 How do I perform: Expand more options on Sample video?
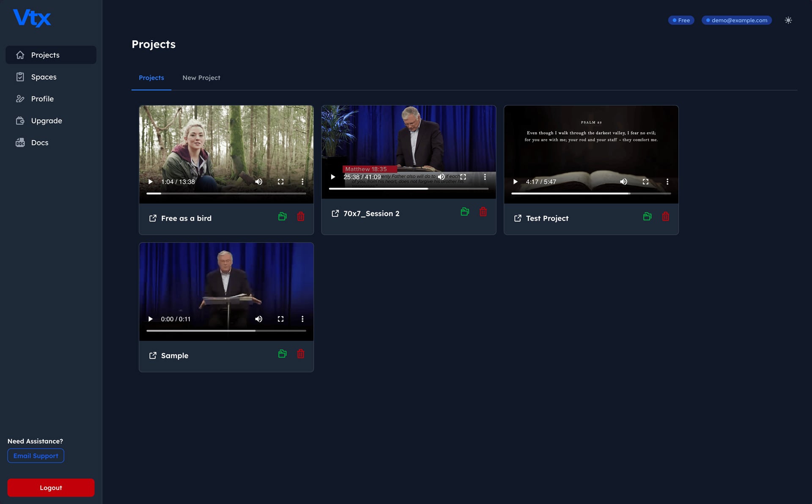[x=302, y=319]
